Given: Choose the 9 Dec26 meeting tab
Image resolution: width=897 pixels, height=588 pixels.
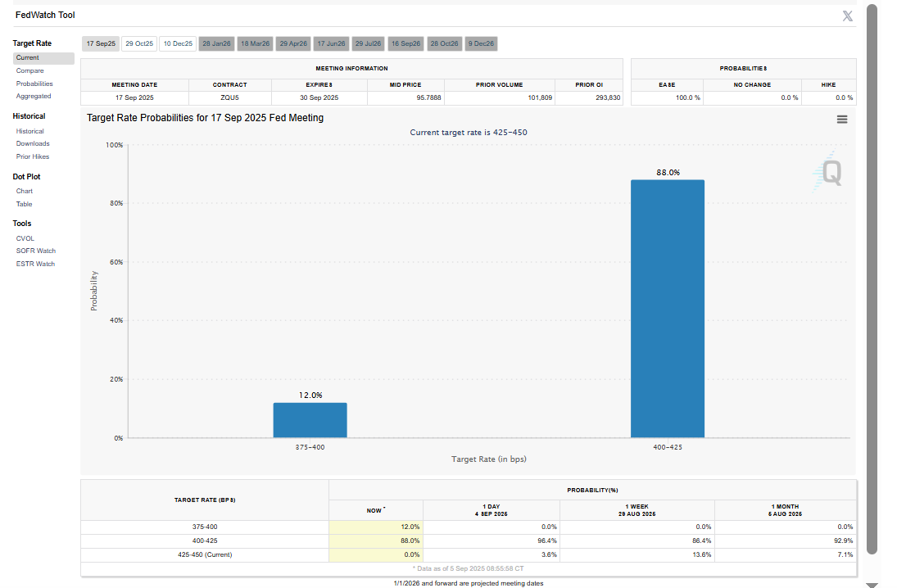Looking at the screenshot, I should pos(481,43).
